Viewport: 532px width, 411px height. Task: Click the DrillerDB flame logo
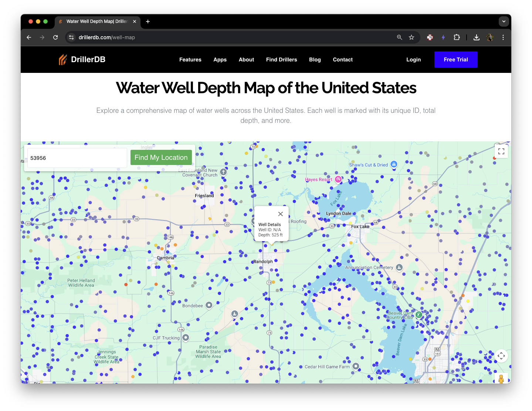[63, 59]
